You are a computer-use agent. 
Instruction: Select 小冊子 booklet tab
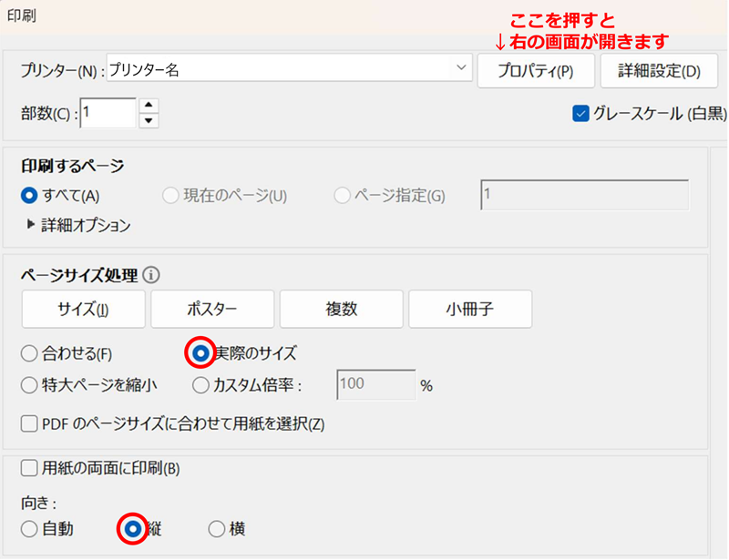(x=470, y=309)
